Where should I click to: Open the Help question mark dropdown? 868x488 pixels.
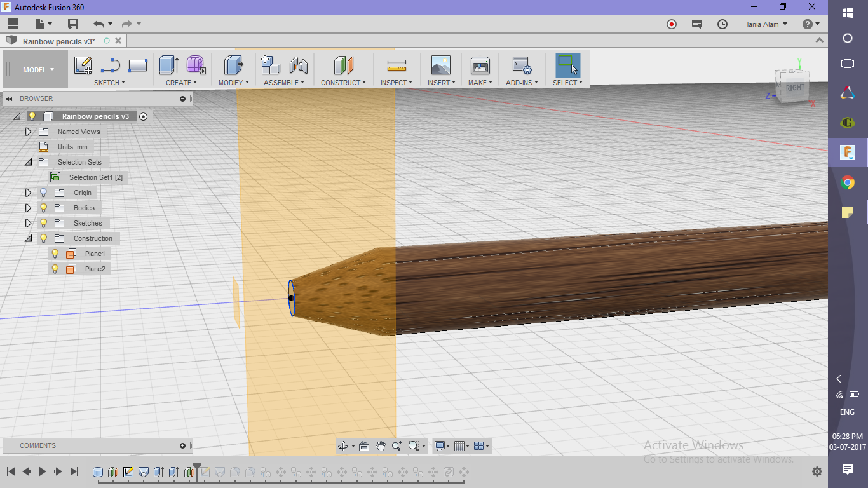point(811,24)
